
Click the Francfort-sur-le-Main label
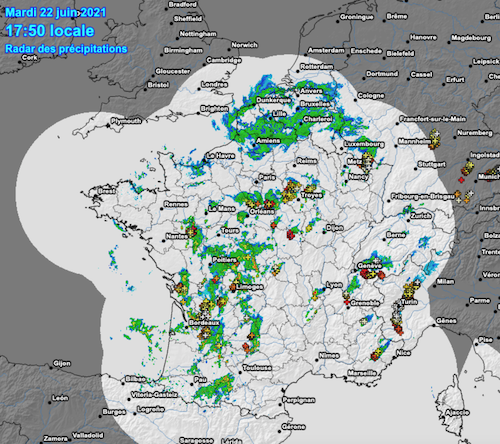[433, 119]
